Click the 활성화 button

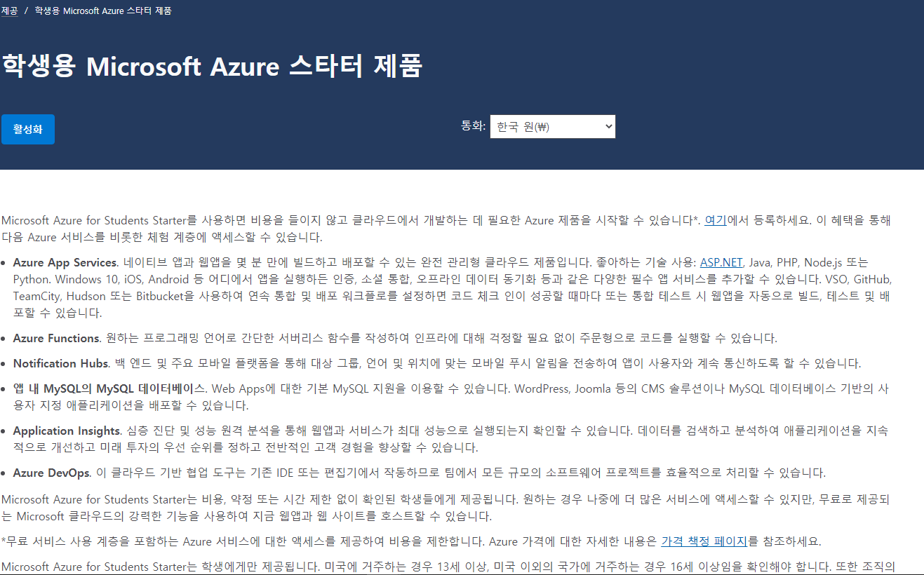click(x=28, y=130)
